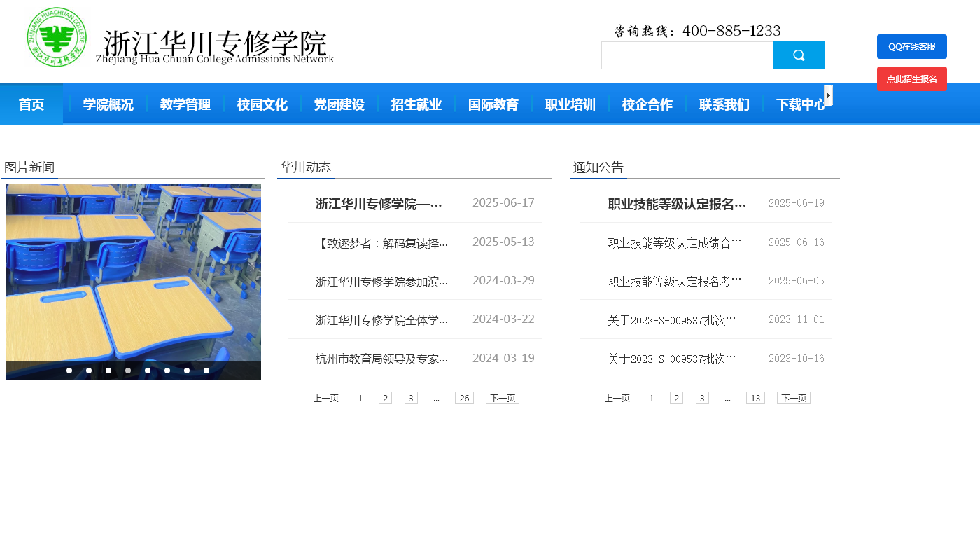The width and height of the screenshot is (980, 538).
Task: Go to page 26 of 华川动态
Action: [464, 398]
